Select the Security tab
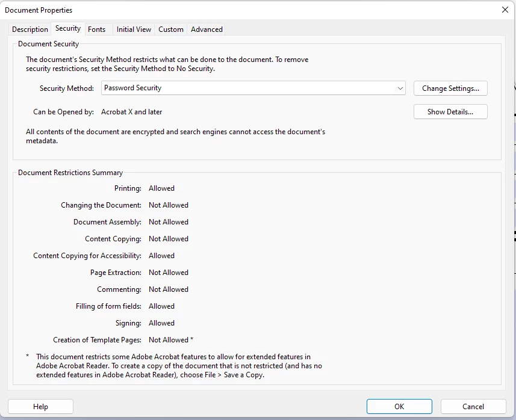Screen dimensions: 516x420 tap(68, 29)
